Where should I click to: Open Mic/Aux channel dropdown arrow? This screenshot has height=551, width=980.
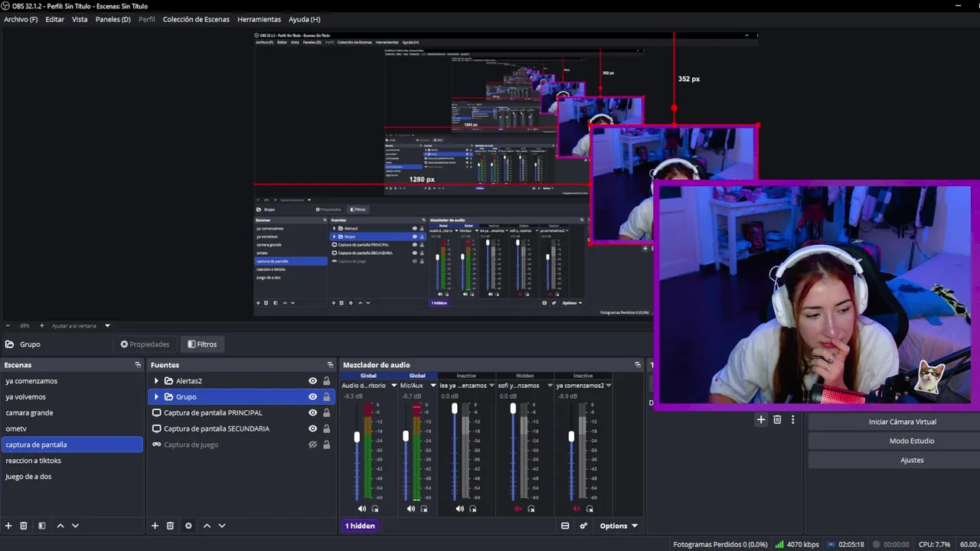point(433,386)
